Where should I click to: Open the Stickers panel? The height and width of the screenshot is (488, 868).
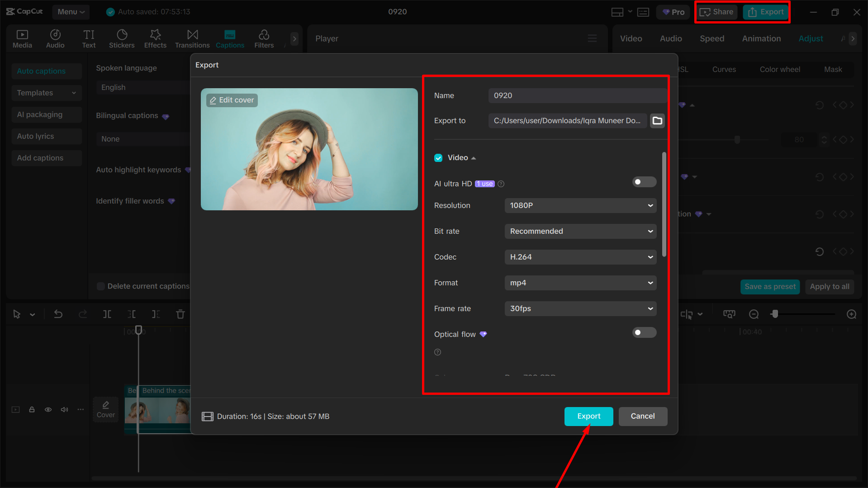pyautogui.click(x=122, y=38)
